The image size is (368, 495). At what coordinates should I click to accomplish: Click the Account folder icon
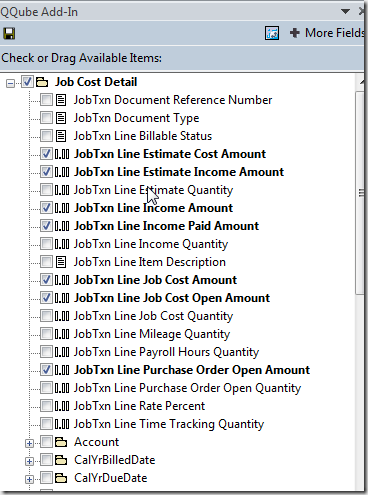point(61,442)
